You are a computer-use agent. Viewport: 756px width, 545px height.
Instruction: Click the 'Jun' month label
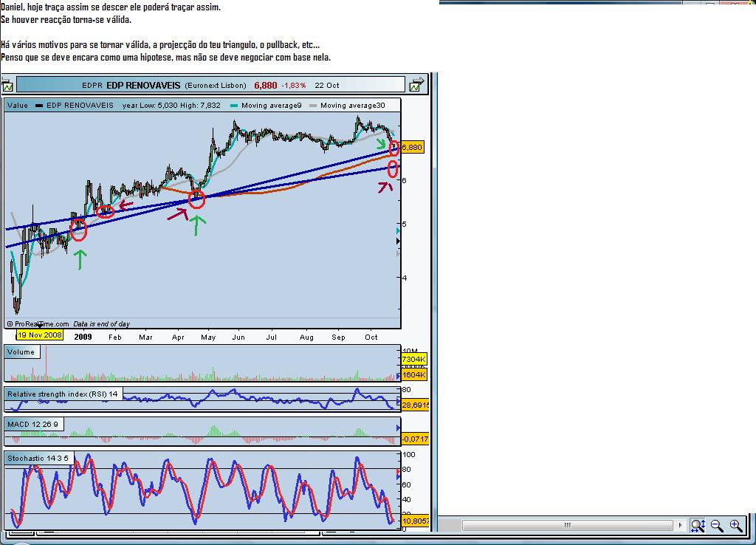(x=238, y=337)
